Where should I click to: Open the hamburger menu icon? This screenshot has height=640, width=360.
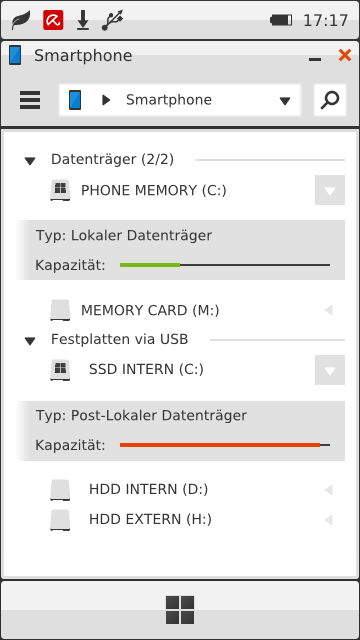point(30,100)
